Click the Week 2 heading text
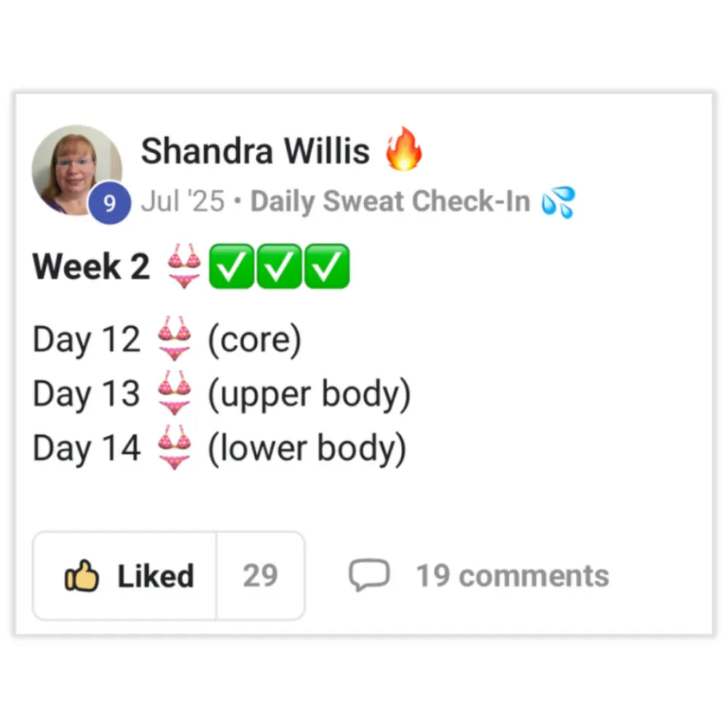The height and width of the screenshot is (728, 728). 91,266
